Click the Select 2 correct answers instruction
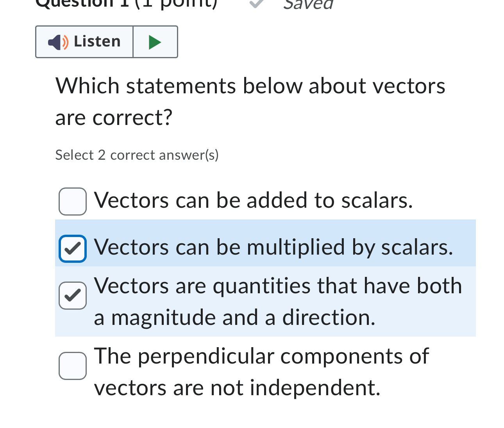The width and height of the screenshot is (504, 428). click(137, 155)
